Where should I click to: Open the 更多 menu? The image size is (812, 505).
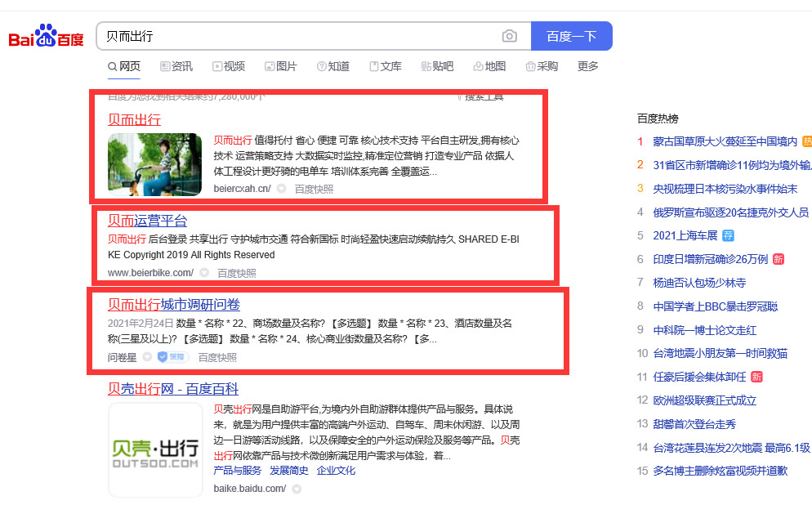pyautogui.click(x=588, y=66)
